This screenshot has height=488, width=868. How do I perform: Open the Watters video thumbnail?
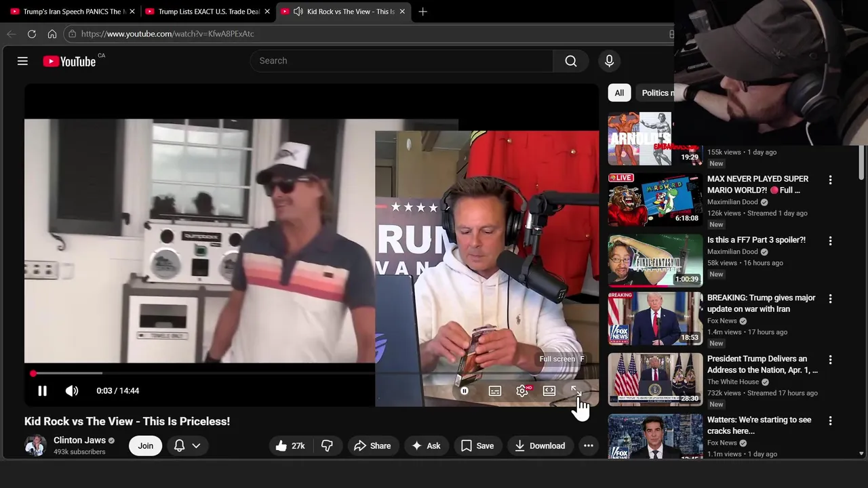point(655,436)
